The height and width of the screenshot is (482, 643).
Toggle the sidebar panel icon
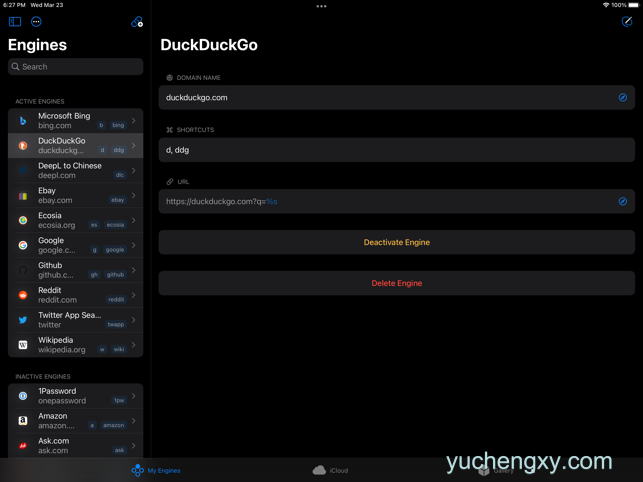tap(15, 22)
